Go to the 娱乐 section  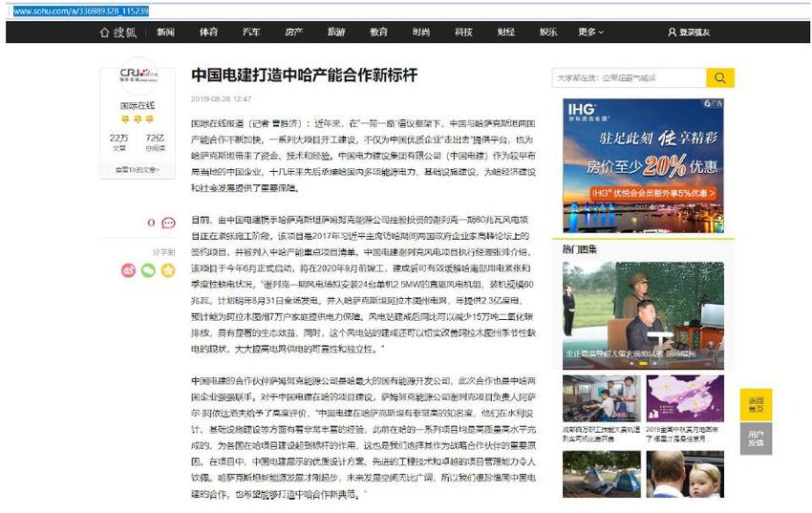point(548,32)
